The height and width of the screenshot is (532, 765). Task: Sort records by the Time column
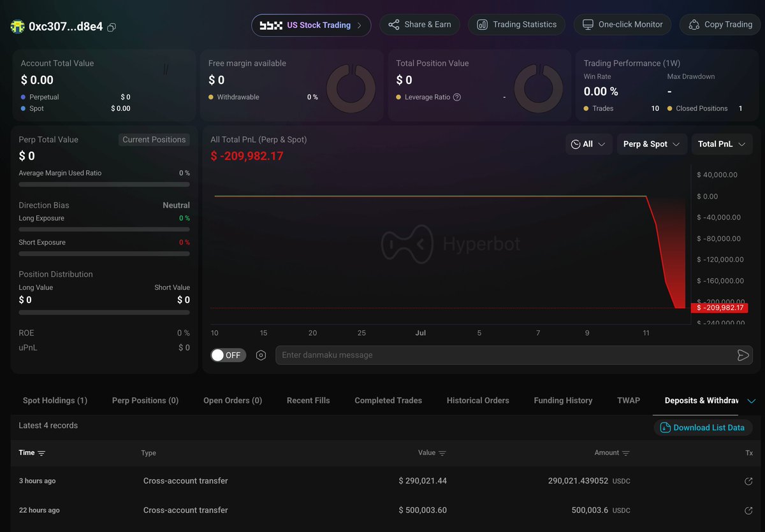click(x=32, y=453)
